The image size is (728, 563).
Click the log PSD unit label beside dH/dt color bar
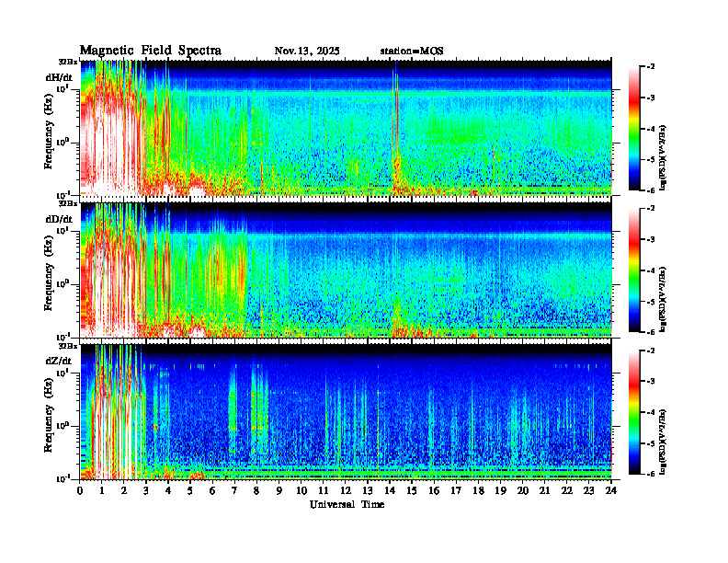point(663,158)
